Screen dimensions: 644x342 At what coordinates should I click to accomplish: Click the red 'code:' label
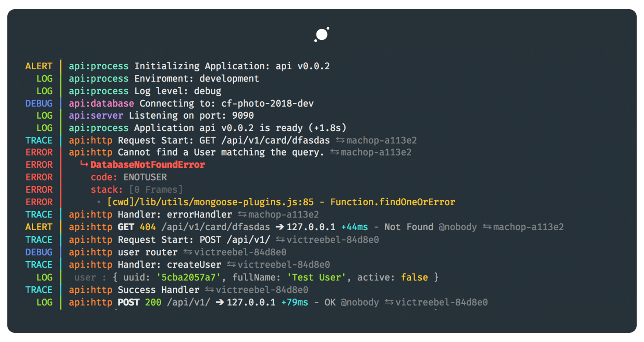104,177
